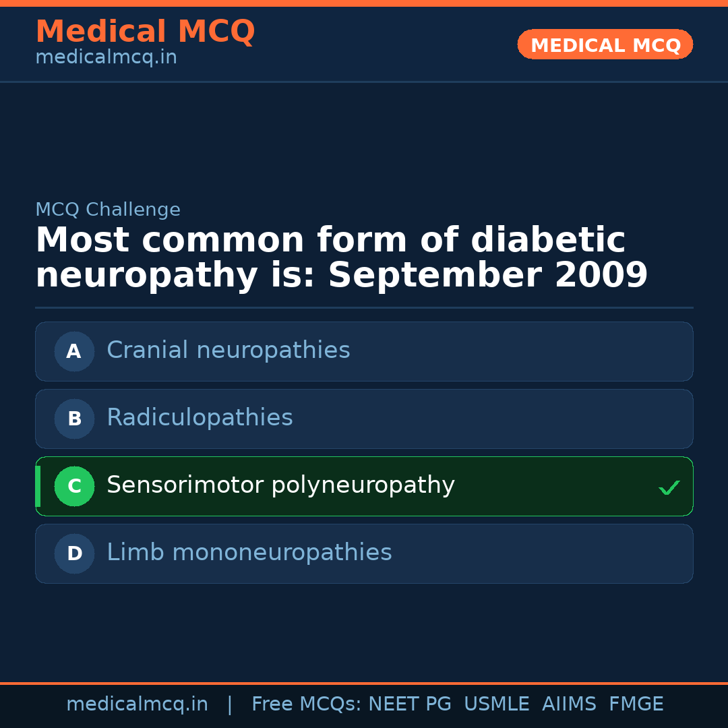Click the USMLE footer text

496,704
